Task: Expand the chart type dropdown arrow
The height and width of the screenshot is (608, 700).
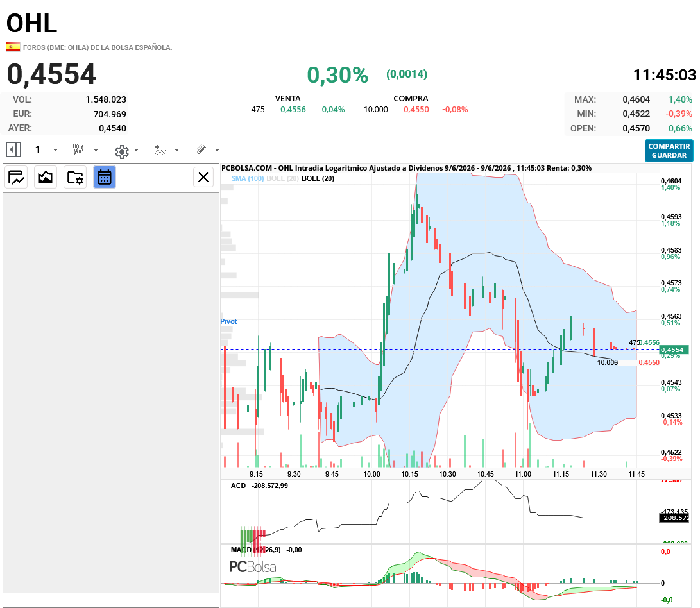Action: click(x=96, y=150)
